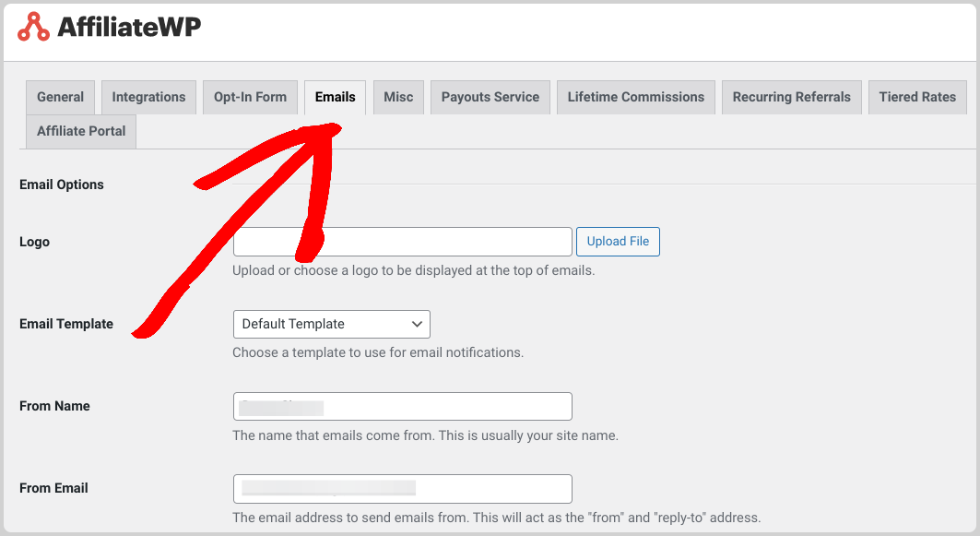The width and height of the screenshot is (980, 536).
Task: Open the Recurring Referrals tab
Action: coord(791,97)
